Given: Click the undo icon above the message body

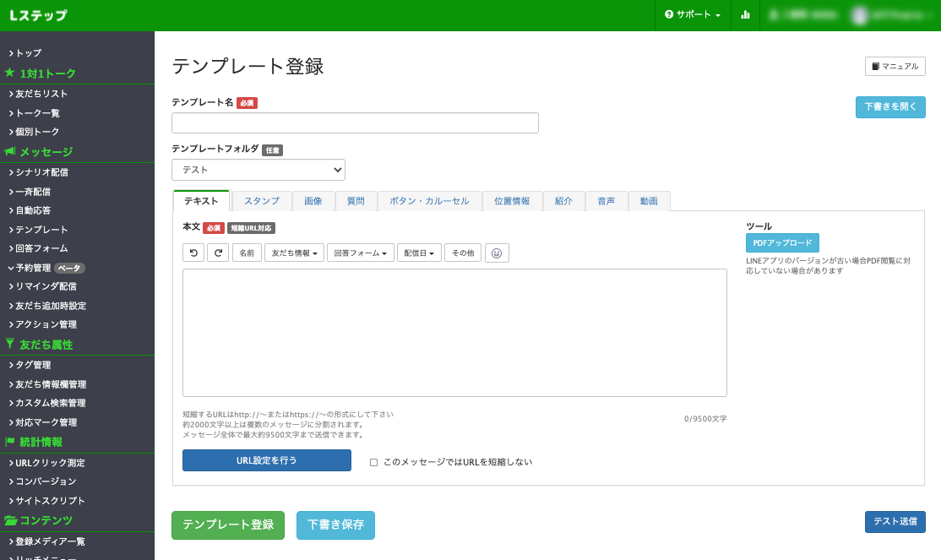Looking at the screenshot, I should click(x=193, y=253).
